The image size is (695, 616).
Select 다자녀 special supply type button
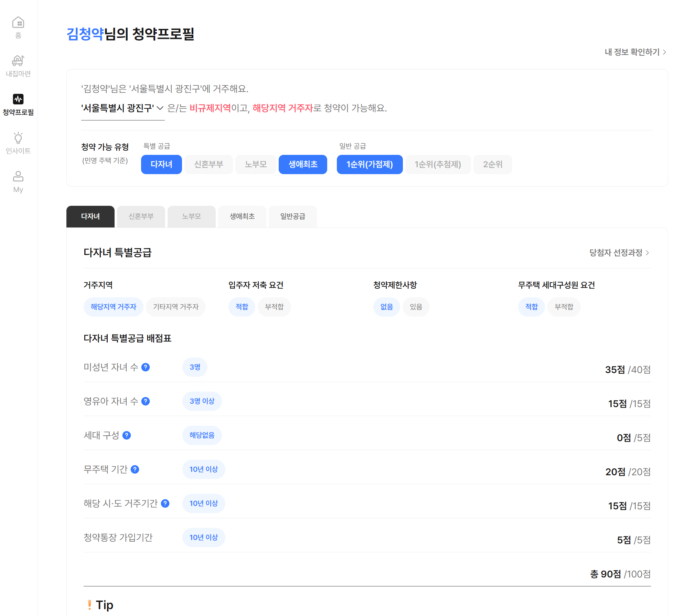pyautogui.click(x=161, y=164)
